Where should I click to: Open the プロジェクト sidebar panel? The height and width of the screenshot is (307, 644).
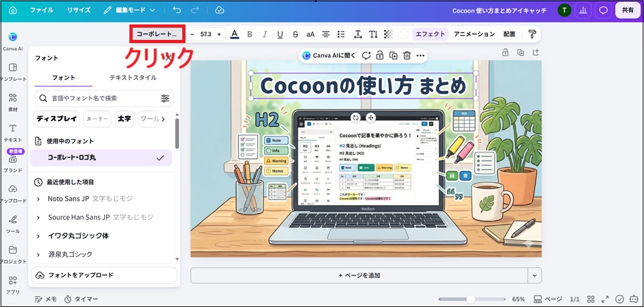[13, 254]
